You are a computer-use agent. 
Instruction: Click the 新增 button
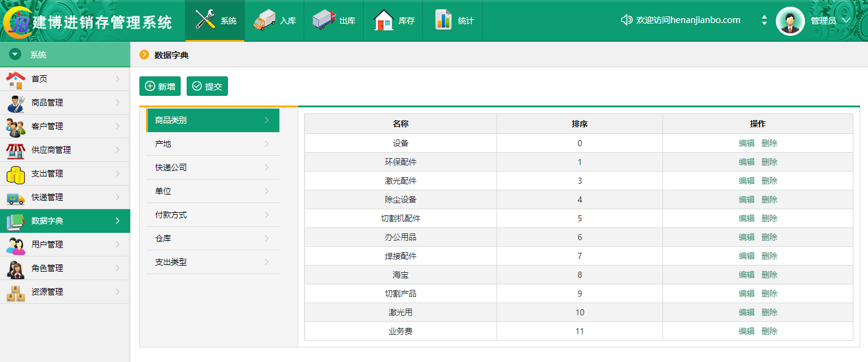[x=160, y=86]
